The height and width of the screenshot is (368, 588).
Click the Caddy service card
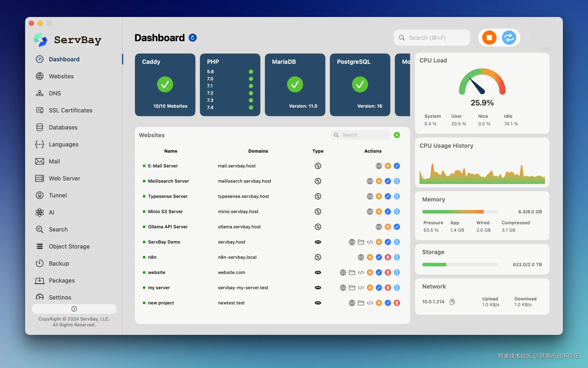pos(165,85)
